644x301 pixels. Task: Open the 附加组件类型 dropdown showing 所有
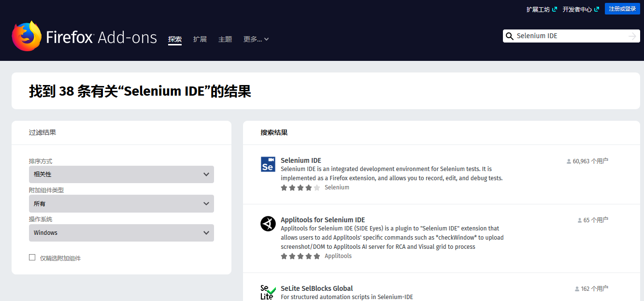pos(121,204)
